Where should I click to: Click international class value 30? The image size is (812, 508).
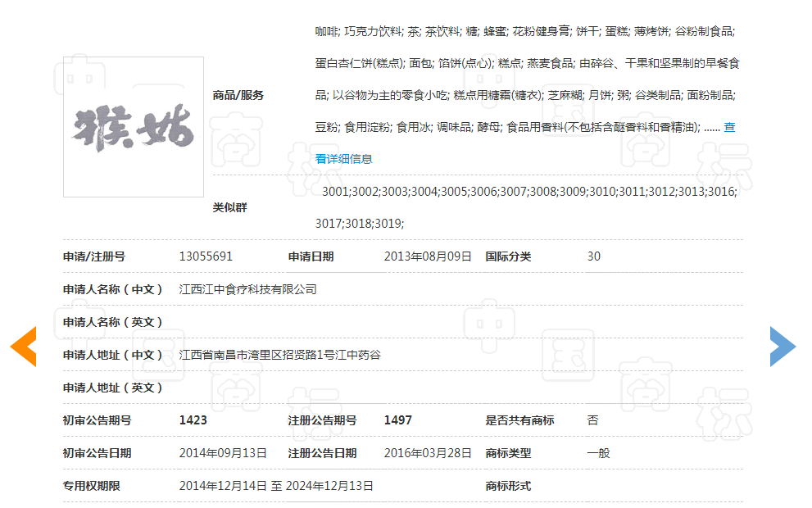(593, 256)
